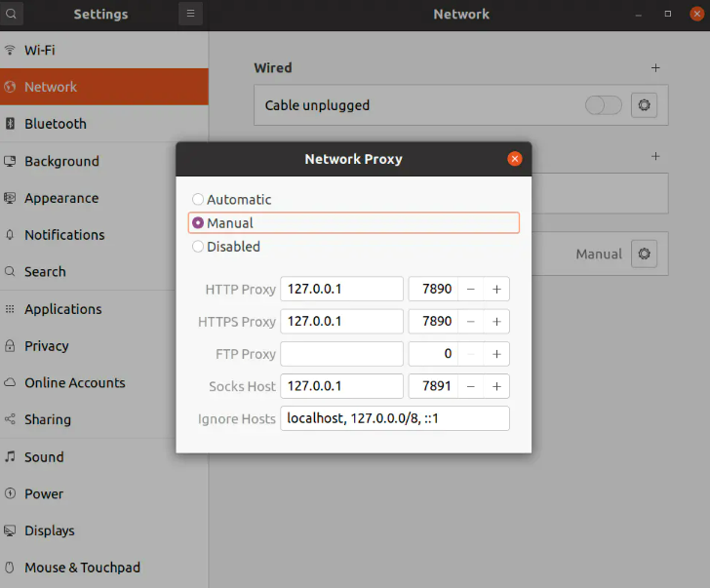Click the Online Accounts cloud icon
The height and width of the screenshot is (588, 710).
coord(10,382)
